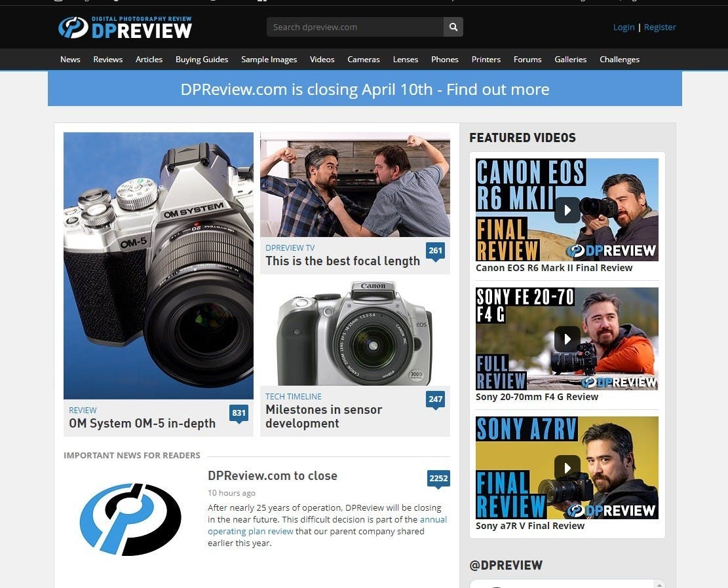Click the scroll-up arrow in the @DPREVIEW widget
Image resolution: width=728 pixels, height=588 pixels.
(659, 583)
